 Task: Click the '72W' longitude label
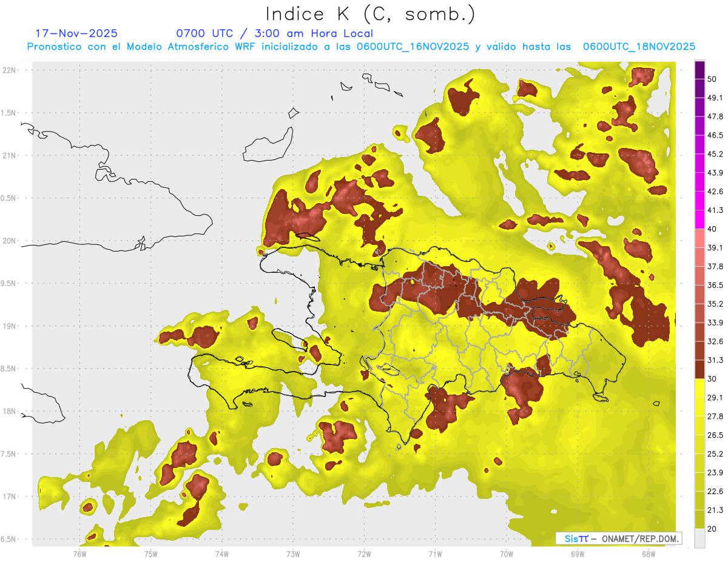pyautogui.click(x=364, y=554)
